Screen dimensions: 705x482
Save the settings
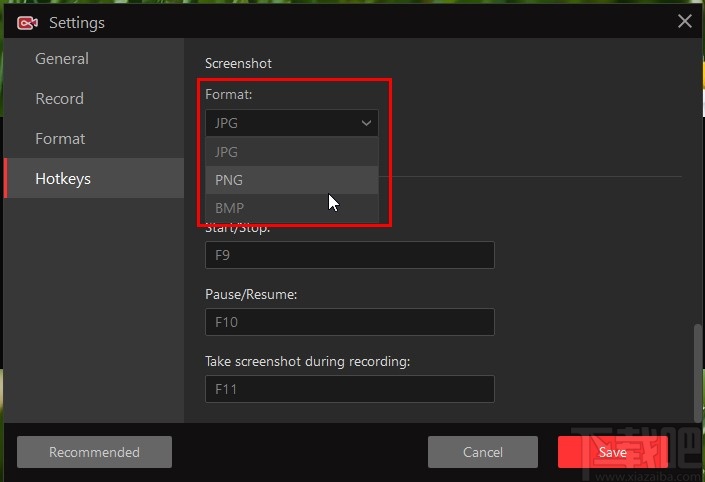coord(612,452)
